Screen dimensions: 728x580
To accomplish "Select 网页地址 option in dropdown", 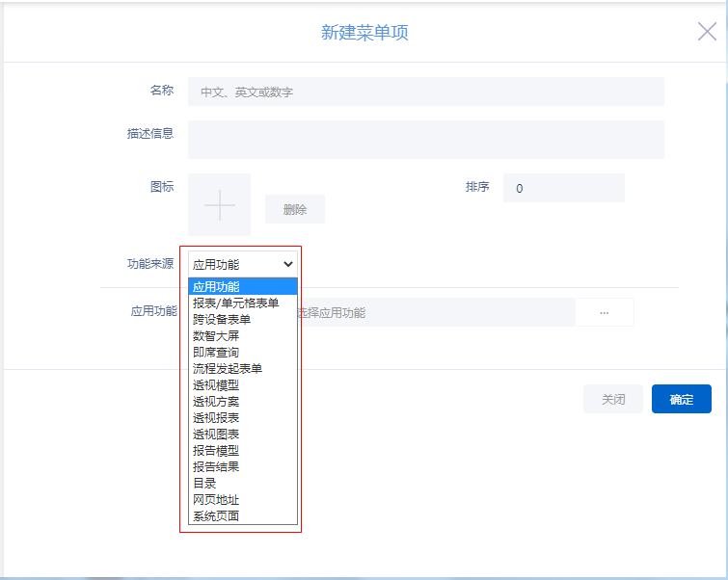I will click(216, 499).
